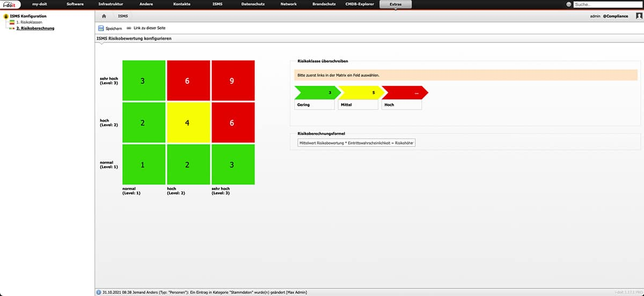Open the CMDB-Explorer menu
The image size is (644, 296).
tap(360, 4)
